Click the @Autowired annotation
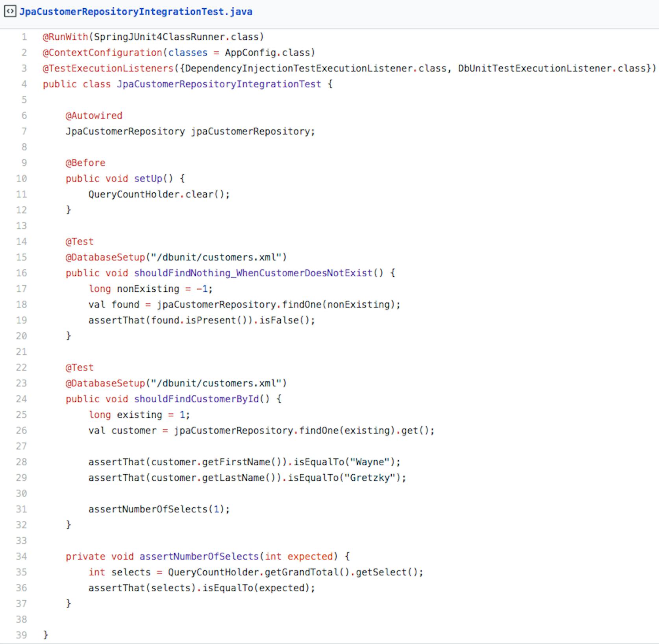The image size is (659, 644). click(x=94, y=116)
